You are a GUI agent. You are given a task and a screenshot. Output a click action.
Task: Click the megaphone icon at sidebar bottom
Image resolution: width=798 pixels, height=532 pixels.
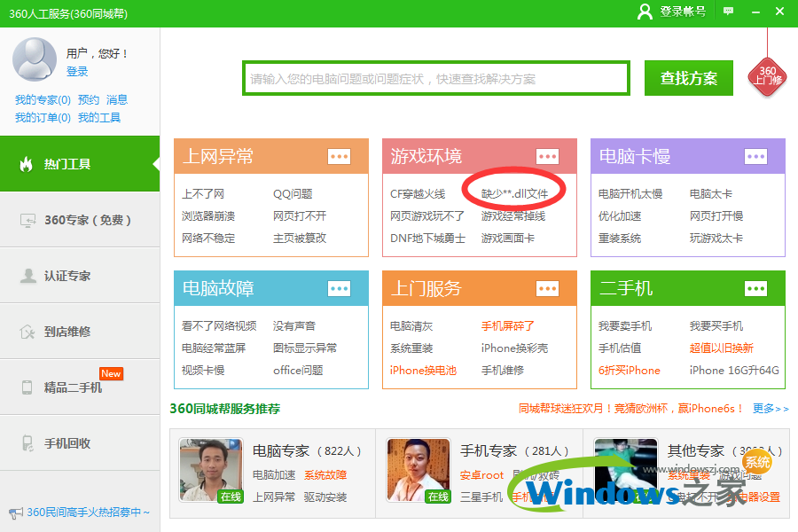[15, 512]
